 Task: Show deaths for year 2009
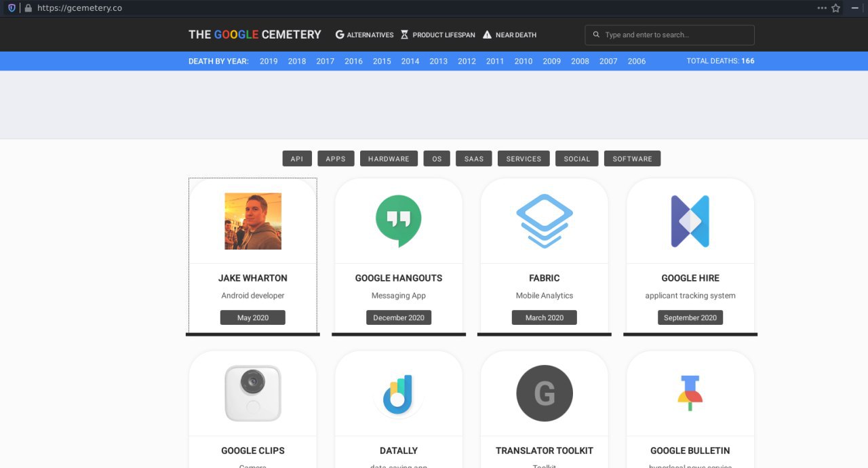(x=552, y=61)
